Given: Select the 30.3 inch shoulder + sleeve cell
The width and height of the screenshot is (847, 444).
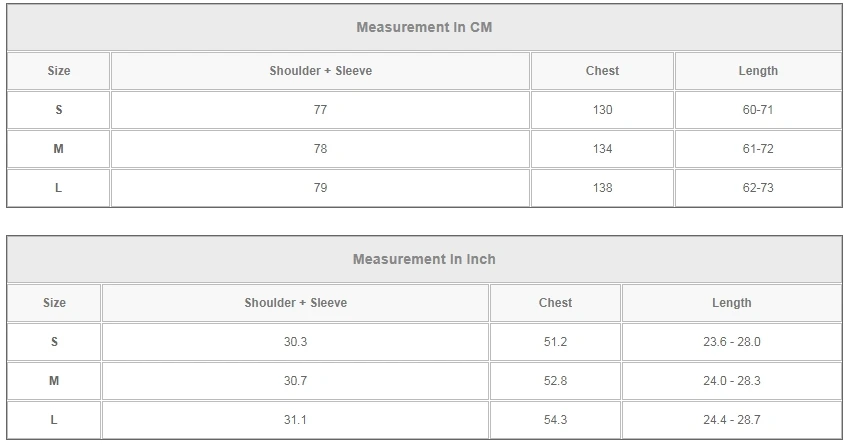Looking at the screenshot, I should 295,342.
